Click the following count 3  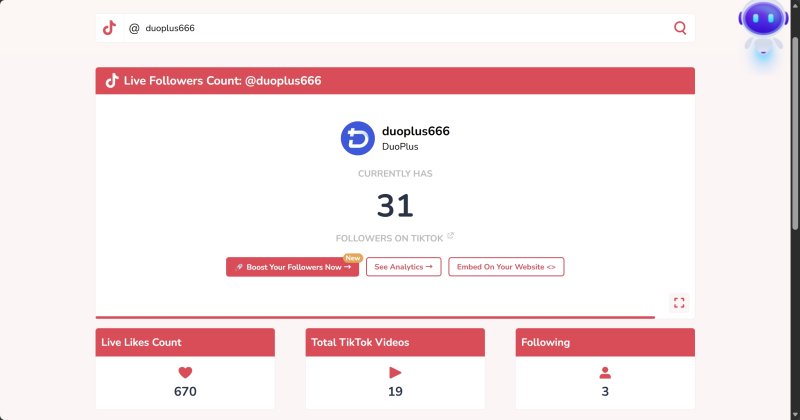point(605,391)
